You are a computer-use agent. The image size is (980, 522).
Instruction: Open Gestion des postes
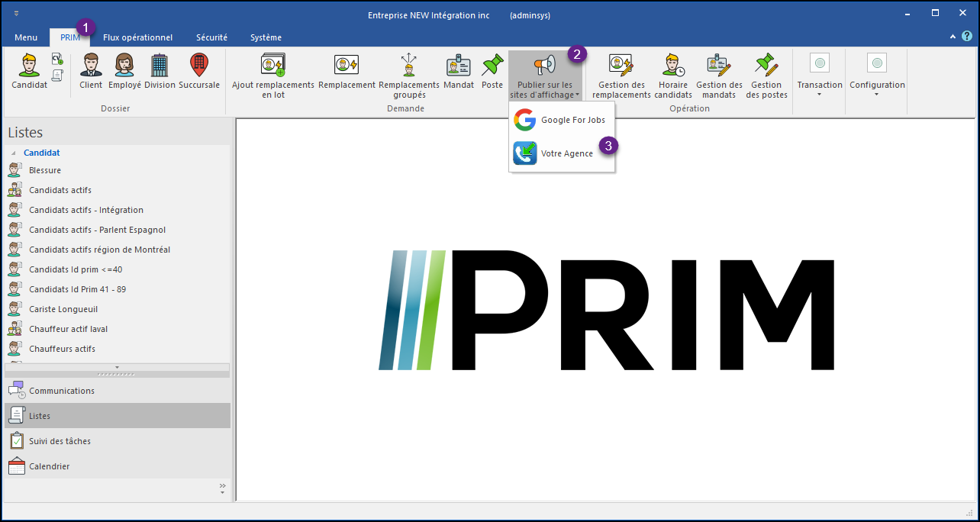pyautogui.click(x=766, y=76)
